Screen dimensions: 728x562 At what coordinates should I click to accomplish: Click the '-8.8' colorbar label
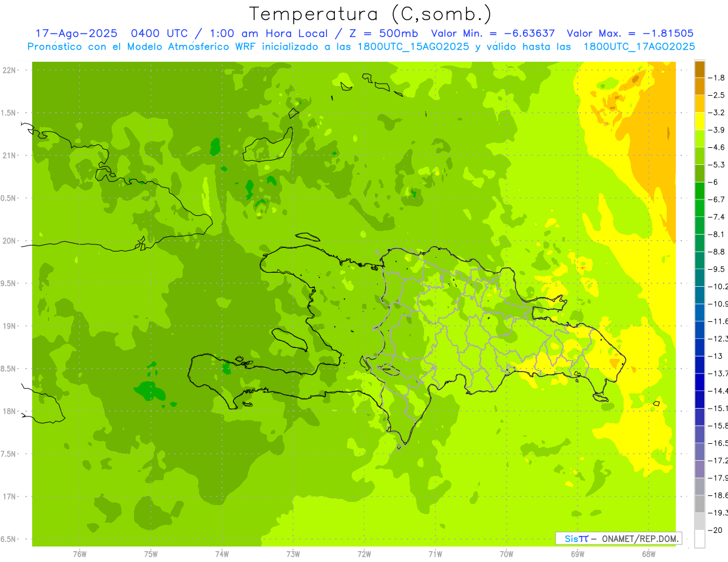coord(716,252)
